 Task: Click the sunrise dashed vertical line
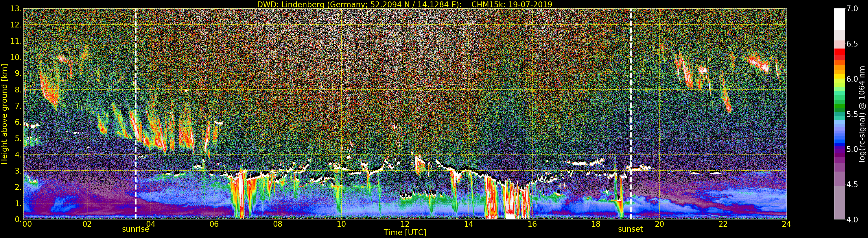coord(136,114)
